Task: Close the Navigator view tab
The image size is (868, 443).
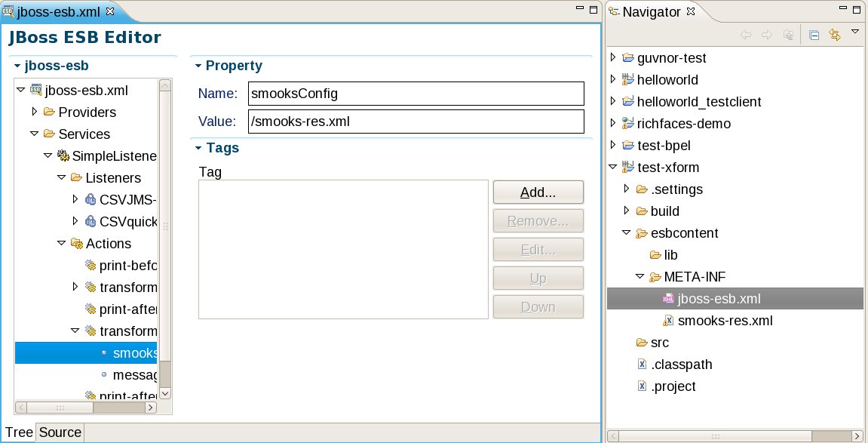Action: tap(692, 11)
